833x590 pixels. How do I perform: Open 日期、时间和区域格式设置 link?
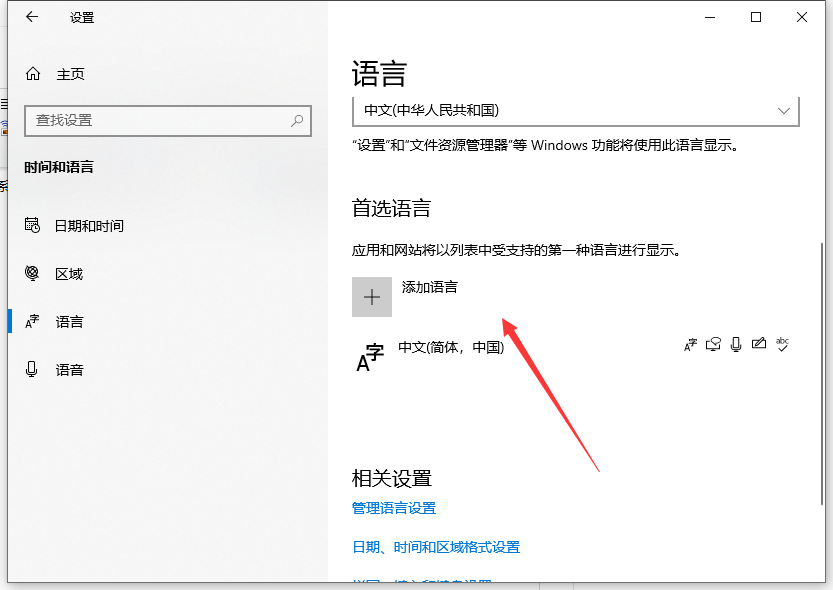click(x=436, y=547)
